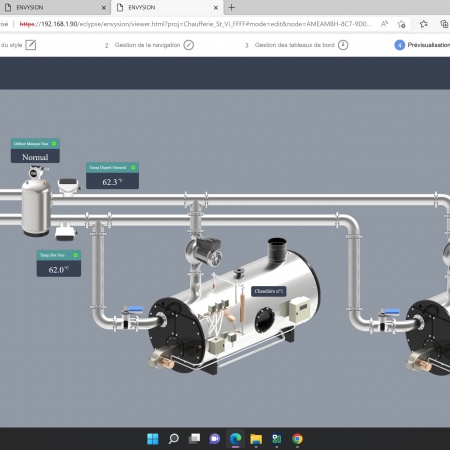This screenshot has width=450, height=450.
Task: Click the navigation management circle icon
Action: [x=189, y=45]
